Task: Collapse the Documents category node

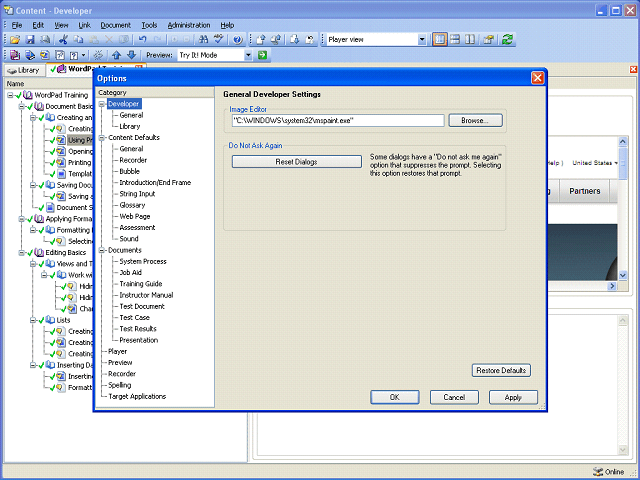Action: (x=102, y=250)
